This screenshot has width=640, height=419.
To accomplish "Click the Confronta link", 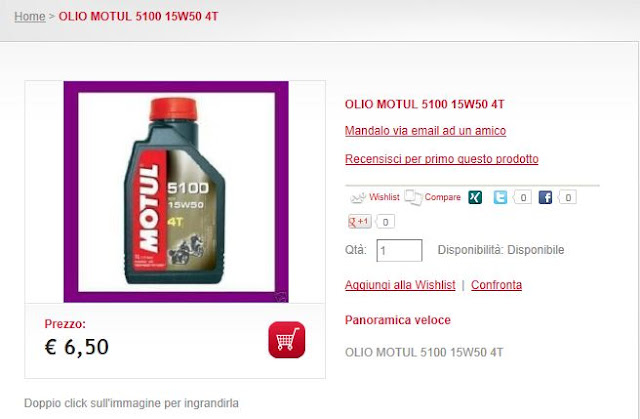I will pos(496,285).
